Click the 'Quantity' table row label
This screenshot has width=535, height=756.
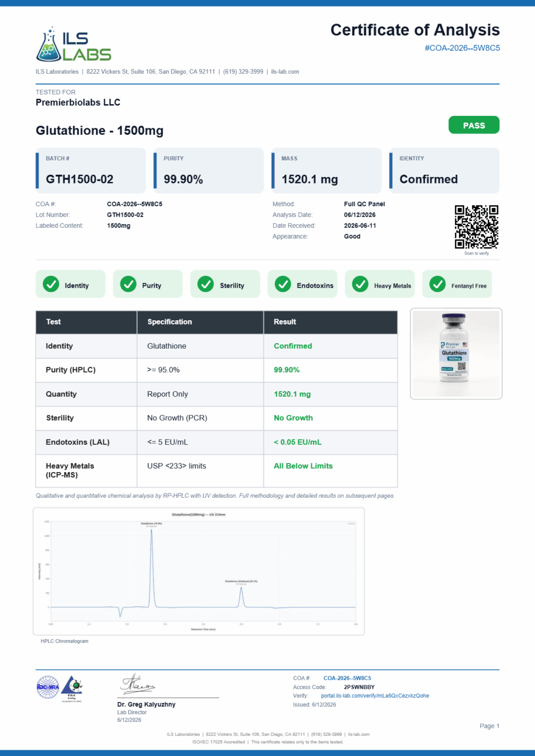(x=61, y=394)
